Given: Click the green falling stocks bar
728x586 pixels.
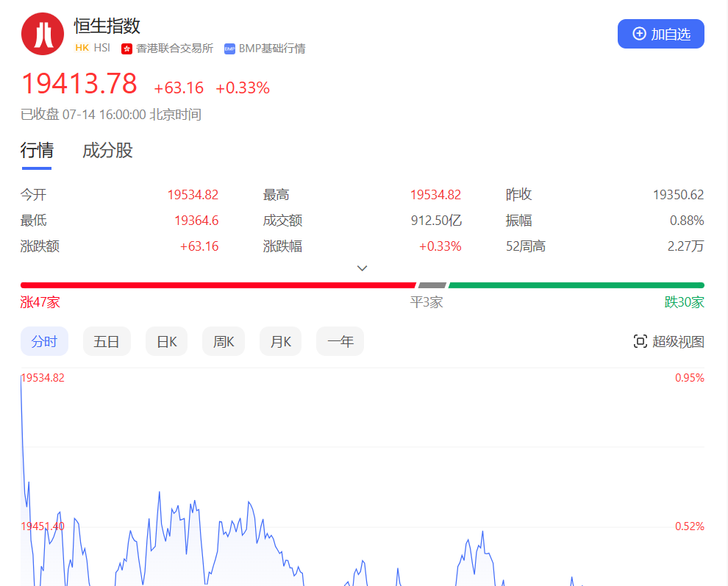Looking at the screenshot, I should click(x=577, y=285).
